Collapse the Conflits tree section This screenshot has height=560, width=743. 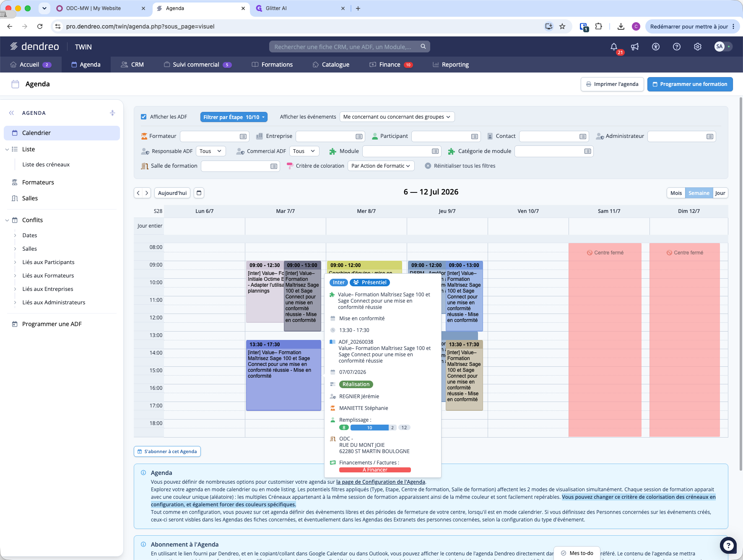tap(7, 220)
